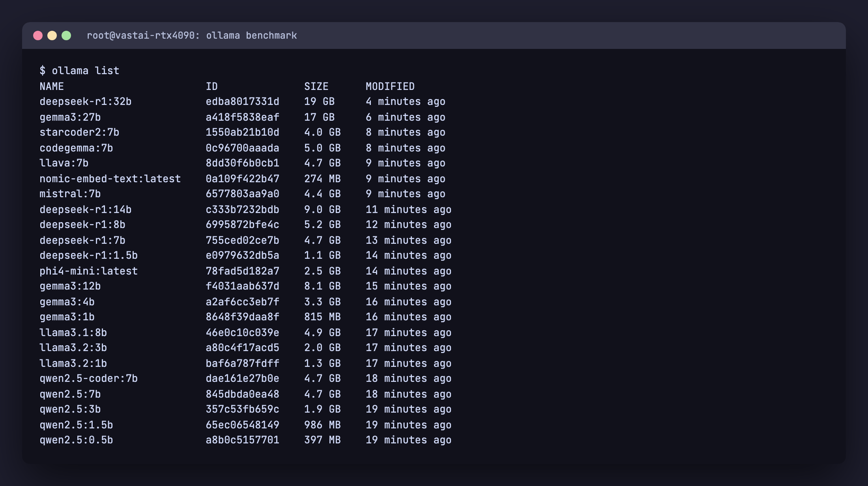Select the model name qwen2.5:3b

(70, 409)
